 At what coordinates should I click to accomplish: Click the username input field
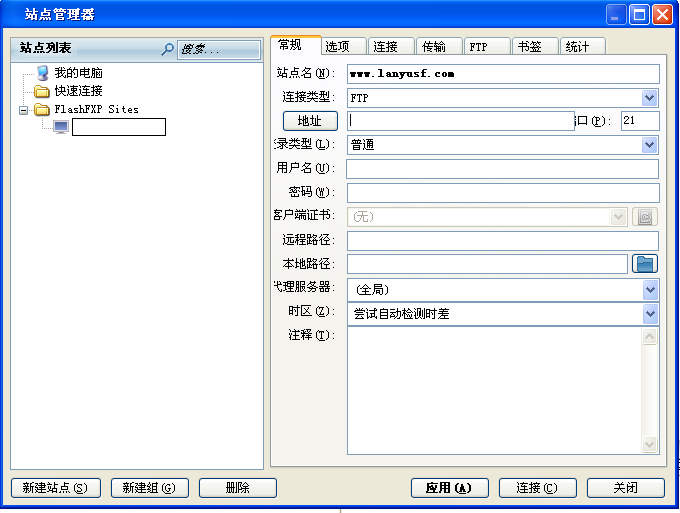click(x=503, y=169)
